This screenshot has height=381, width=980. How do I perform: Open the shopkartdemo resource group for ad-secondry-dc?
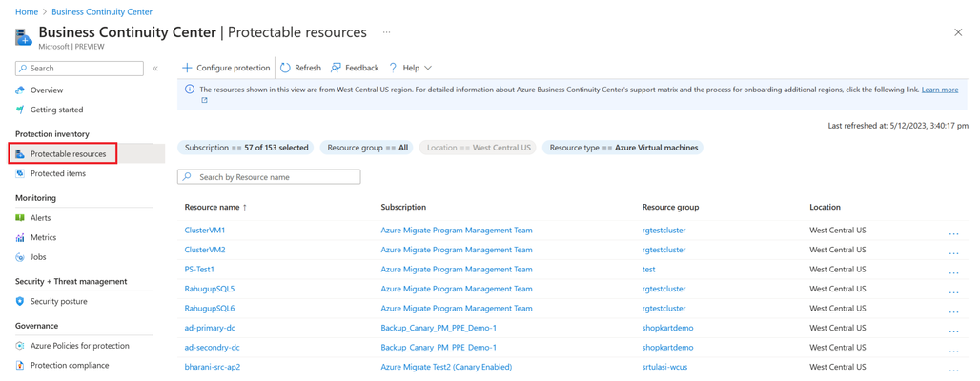pyautogui.click(x=667, y=347)
